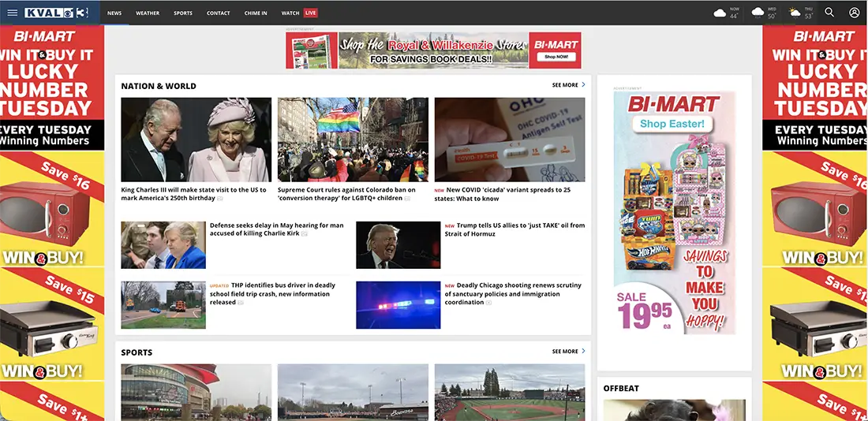Open Trump tells US allies oil headline
The height and width of the screenshot is (421, 868).
click(x=514, y=229)
